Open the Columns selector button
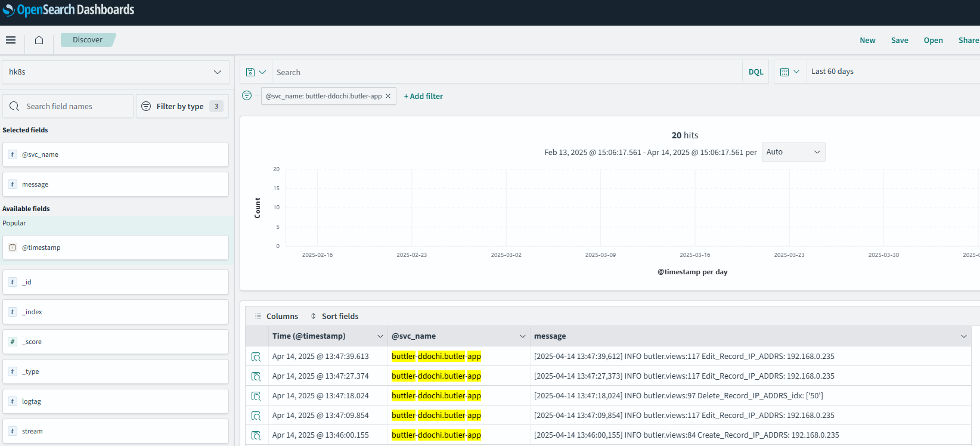 [276, 316]
